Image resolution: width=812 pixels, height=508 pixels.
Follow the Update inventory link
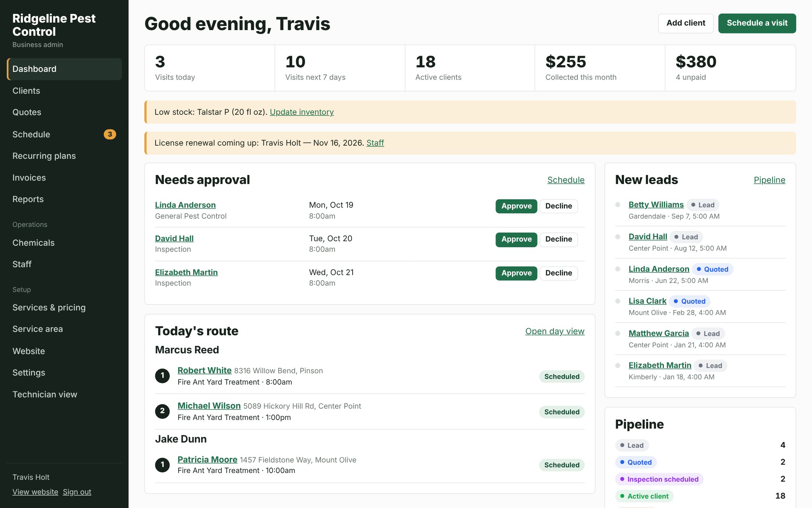pos(301,112)
